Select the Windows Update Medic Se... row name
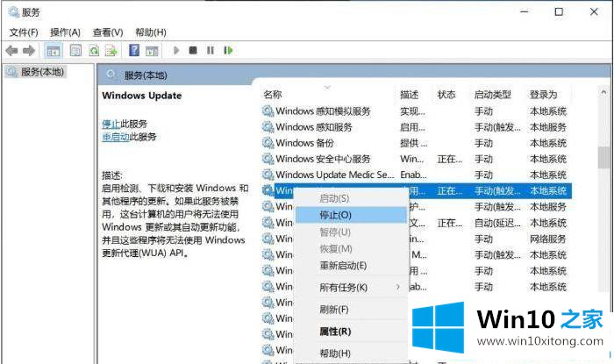The width and height of the screenshot is (614, 364). 335,175
